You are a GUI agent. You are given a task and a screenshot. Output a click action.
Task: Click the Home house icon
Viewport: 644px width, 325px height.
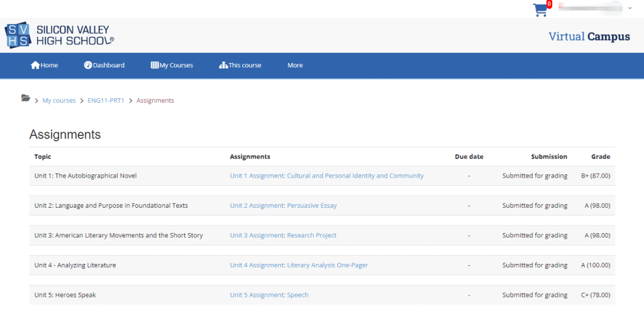35,66
